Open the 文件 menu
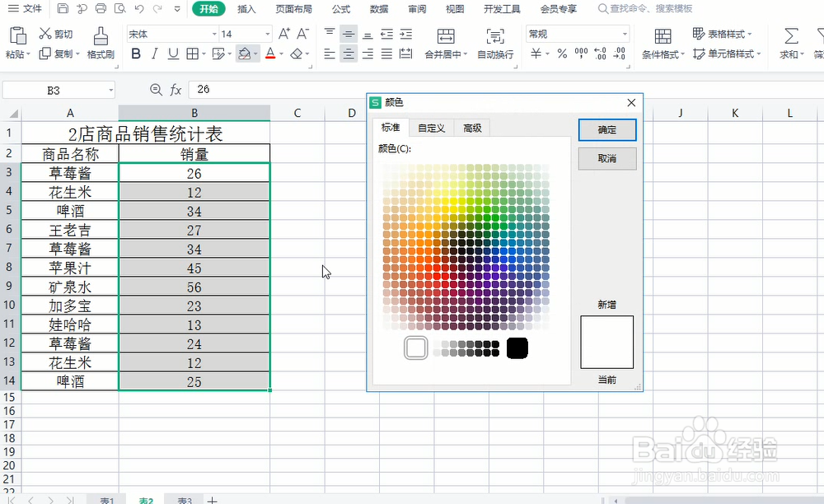Screen dimensions: 824x504 [x=26, y=8]
